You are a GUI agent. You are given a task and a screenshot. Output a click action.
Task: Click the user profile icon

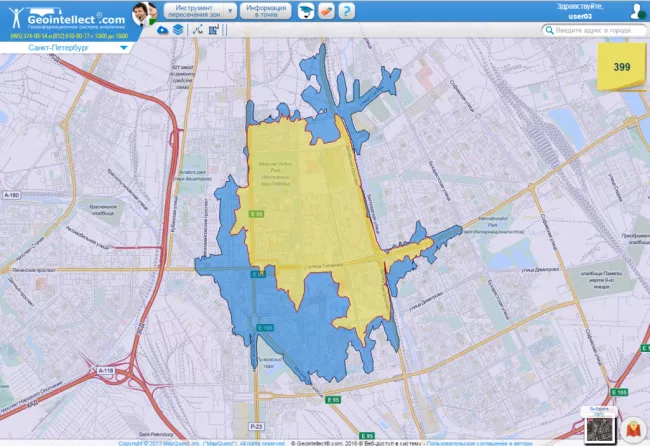[x=637, y=11]
